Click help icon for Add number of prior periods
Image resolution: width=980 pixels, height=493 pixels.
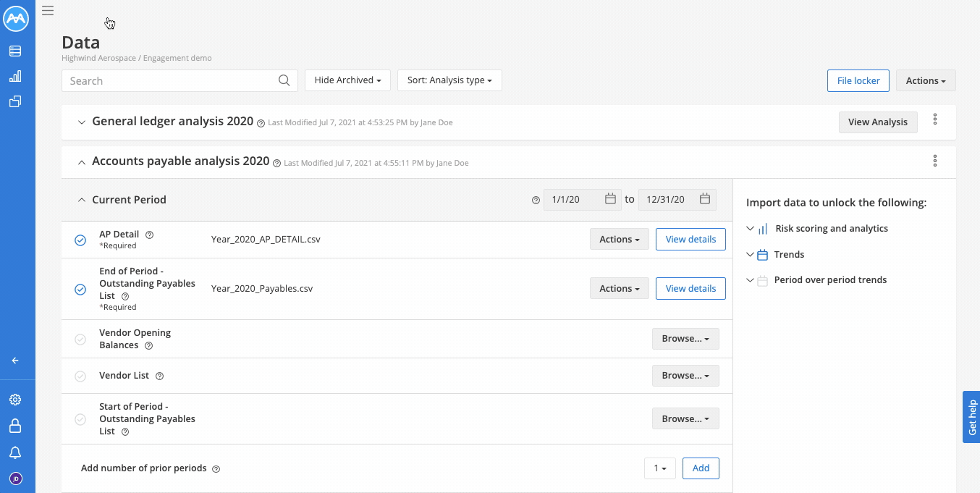[x=216, y=469]
